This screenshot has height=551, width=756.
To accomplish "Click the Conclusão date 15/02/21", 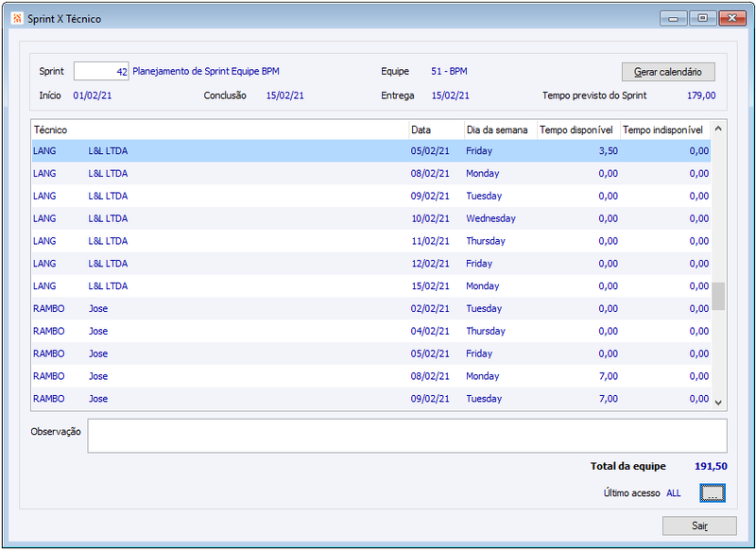I will click(x=285, y=95).
